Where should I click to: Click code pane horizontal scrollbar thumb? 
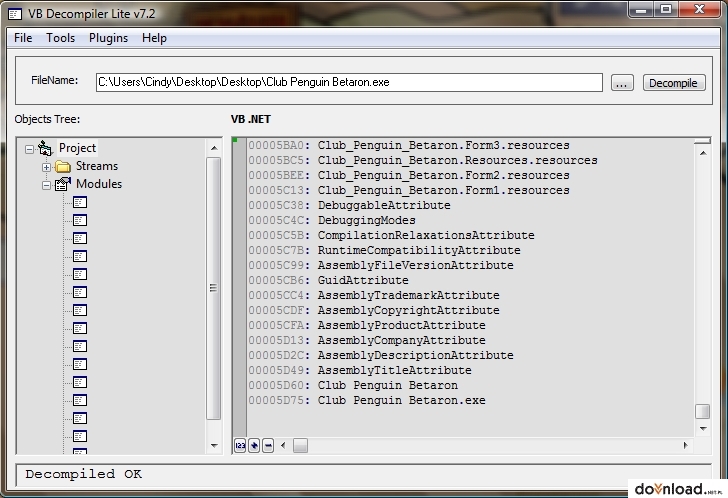point(300,446)
